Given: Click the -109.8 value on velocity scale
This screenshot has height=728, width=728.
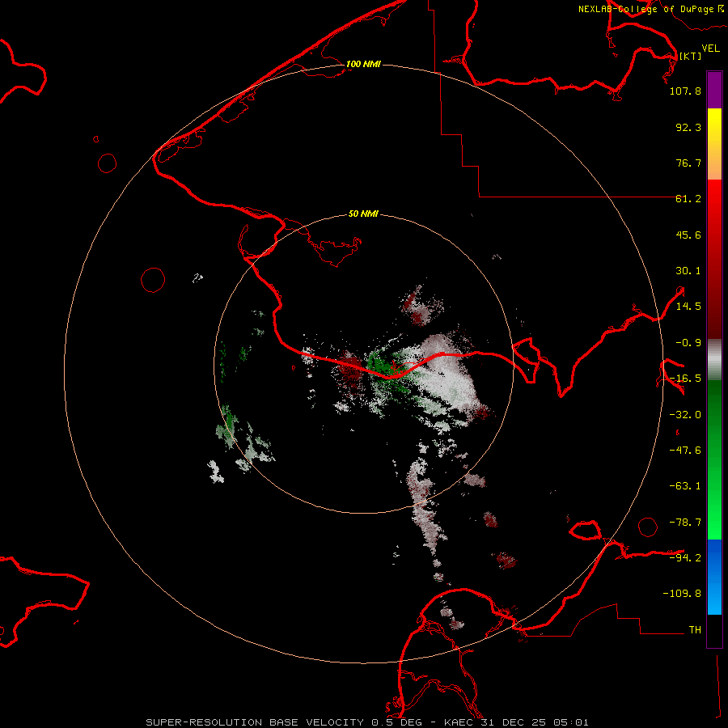Looking at the screenshot, I should point(682,594).
